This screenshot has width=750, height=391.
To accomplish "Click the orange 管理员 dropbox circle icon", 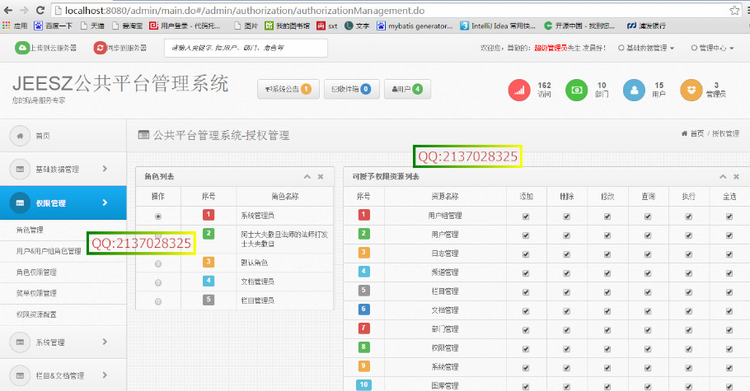I will 691,90.
